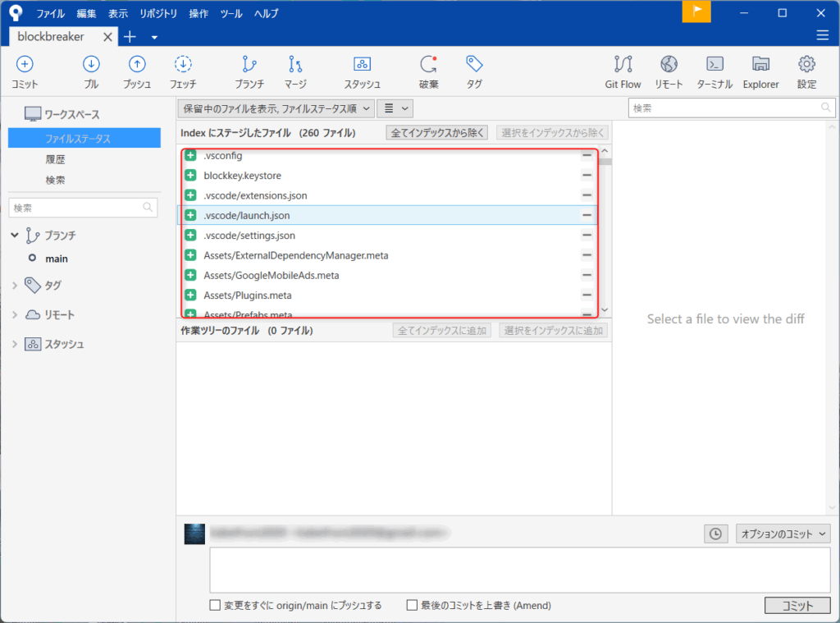Click the unstage all (全てインデックスから除く) button
Viewport: 840px width, 623px height.
point(438,132)
